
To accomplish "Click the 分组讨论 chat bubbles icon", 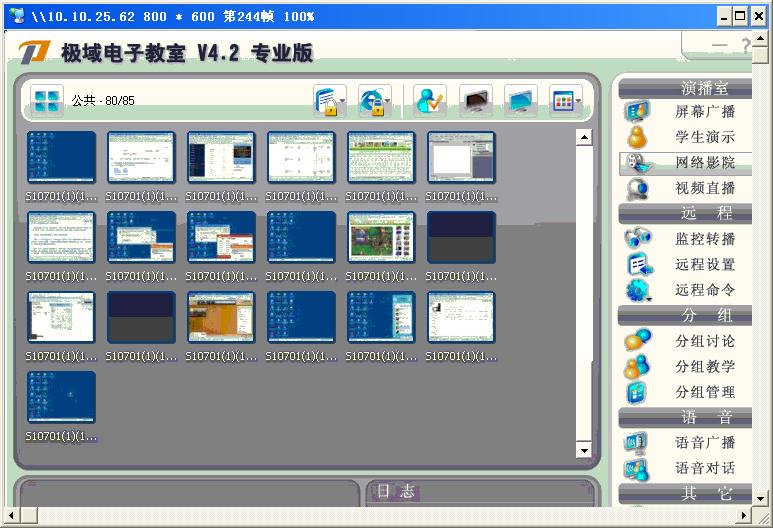I will 638,340.
